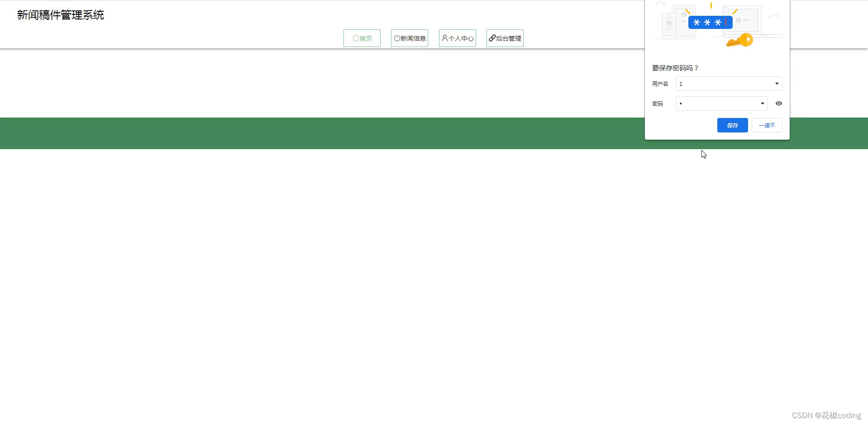
Task: Open the 首页 home navigation item
Action: click(x=362, y=38)
